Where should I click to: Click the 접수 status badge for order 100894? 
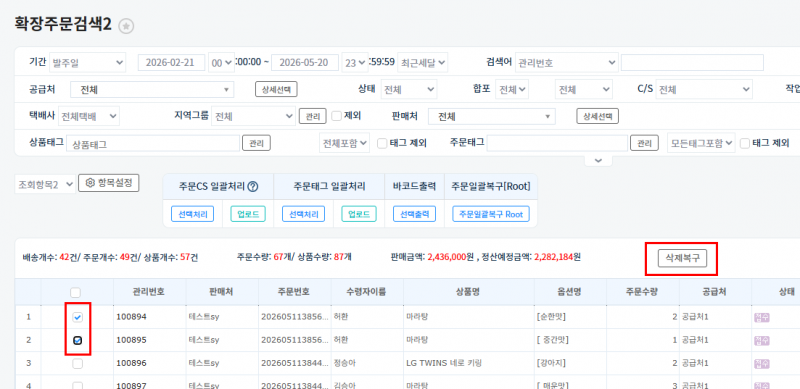point(762,318)
